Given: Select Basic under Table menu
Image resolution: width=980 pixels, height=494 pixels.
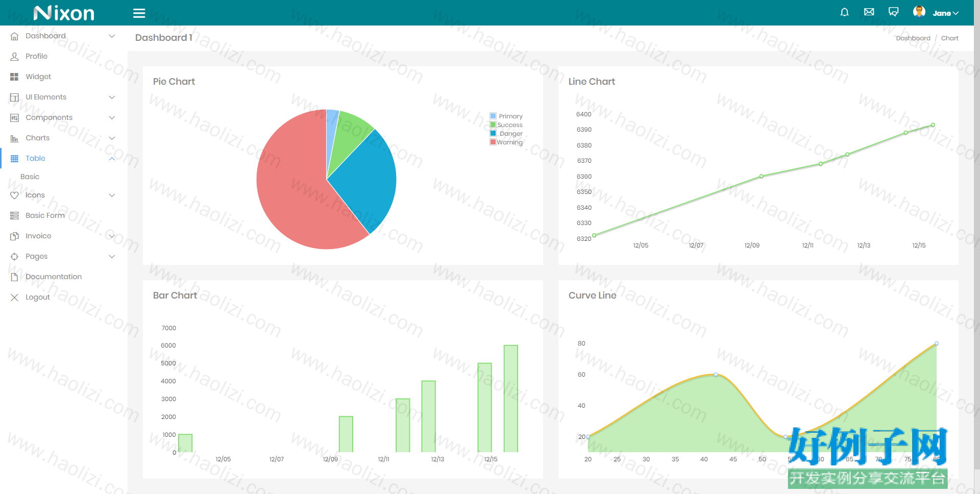Looking at the screenshot, I should coord(30,177).
